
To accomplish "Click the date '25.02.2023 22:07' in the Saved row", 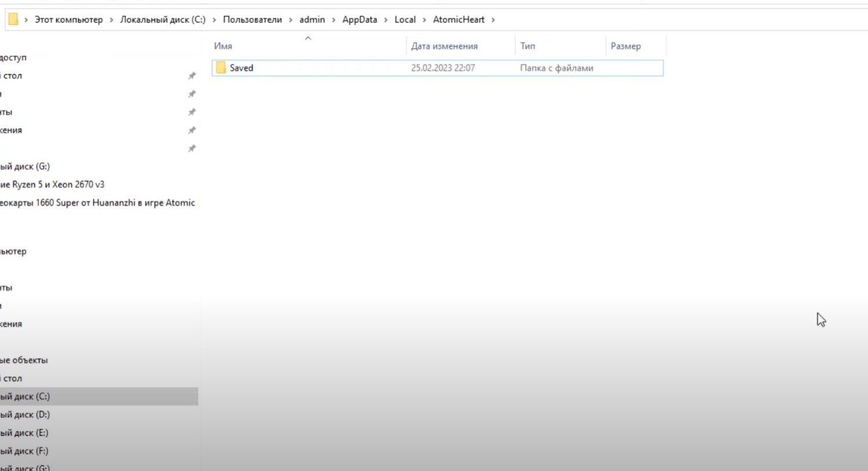I will (x=443, y=68).
